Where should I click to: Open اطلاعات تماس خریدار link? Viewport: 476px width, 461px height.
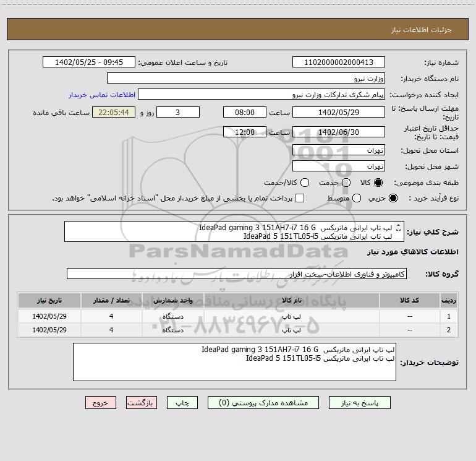pos(102,95)
